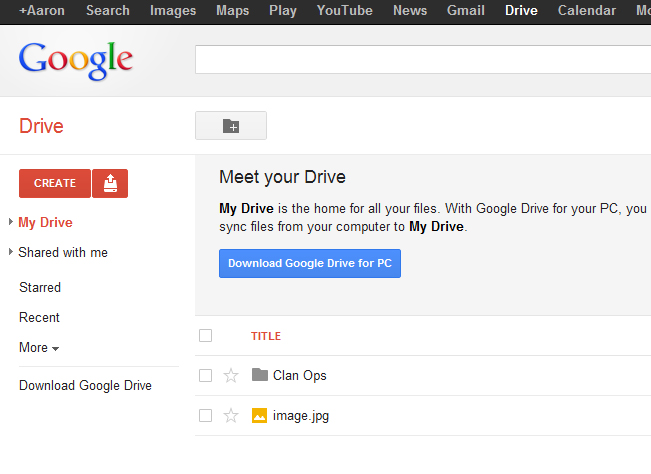Click the Google logo
The image size is (651, 474).
pos(76,61)
